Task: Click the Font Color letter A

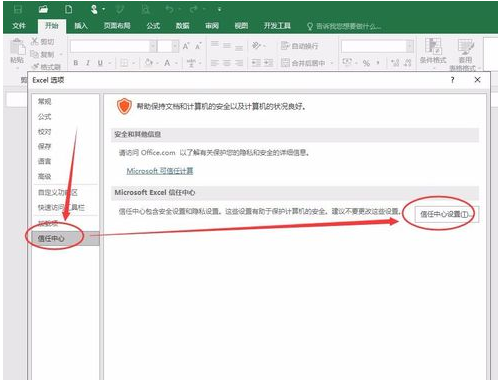Action: tap(167, 62)
